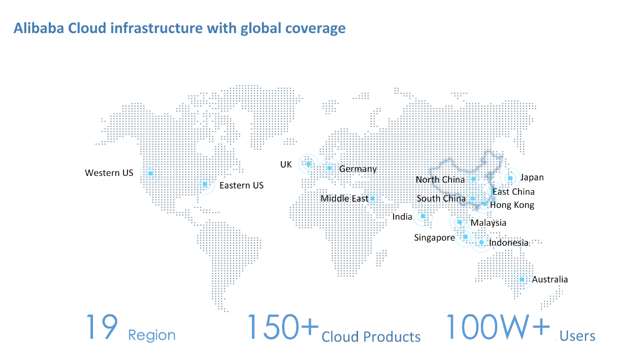Image resolution: width=644 pixels, height=364 pixels.
Task: Select the Hong Kong marker dot
Action: click(485, 204)
